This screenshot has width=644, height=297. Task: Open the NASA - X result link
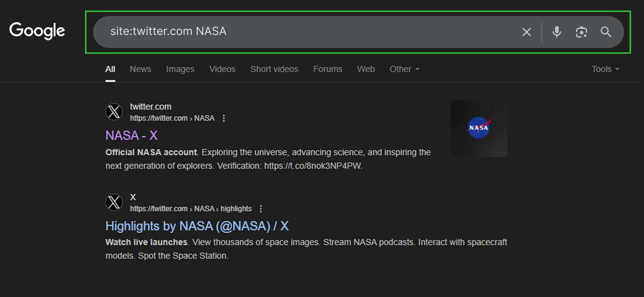(131, 135)
